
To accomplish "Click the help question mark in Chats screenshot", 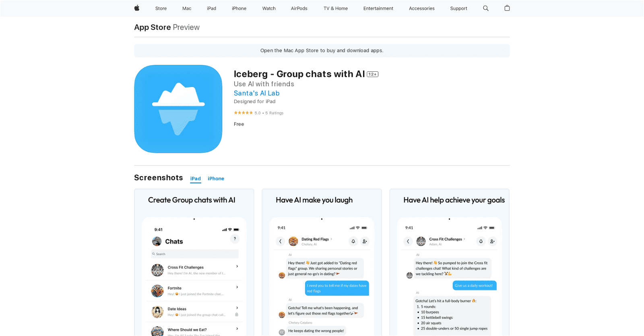I will pos(235,239).
